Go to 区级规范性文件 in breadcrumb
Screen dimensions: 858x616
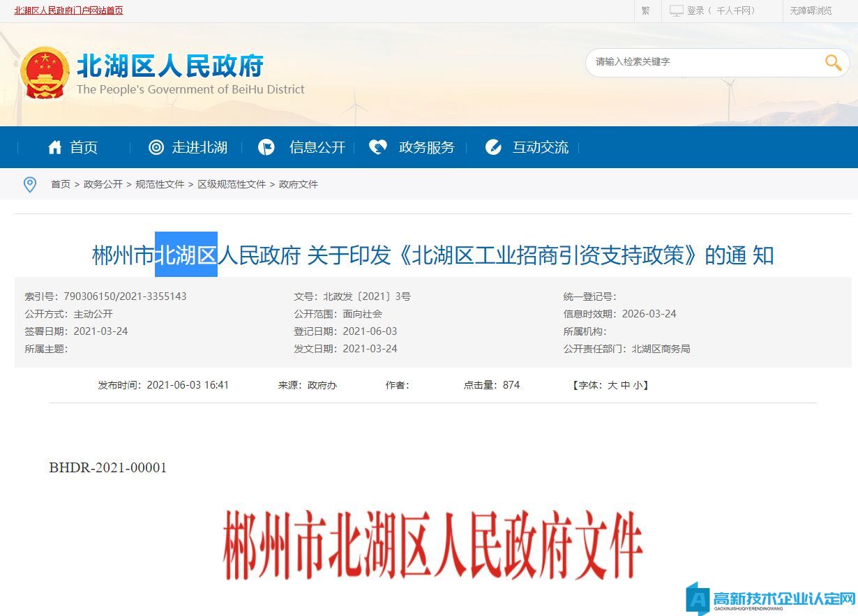point(232,184)
